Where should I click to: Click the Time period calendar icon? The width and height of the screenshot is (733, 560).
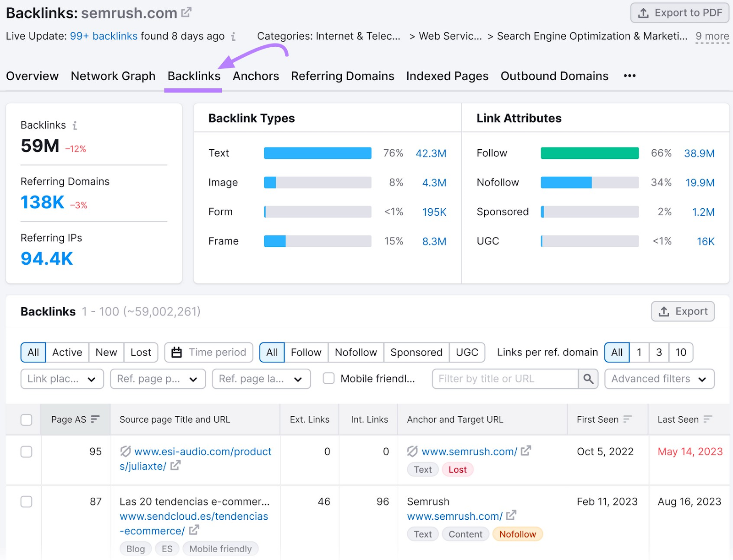[x=176, y=352]
